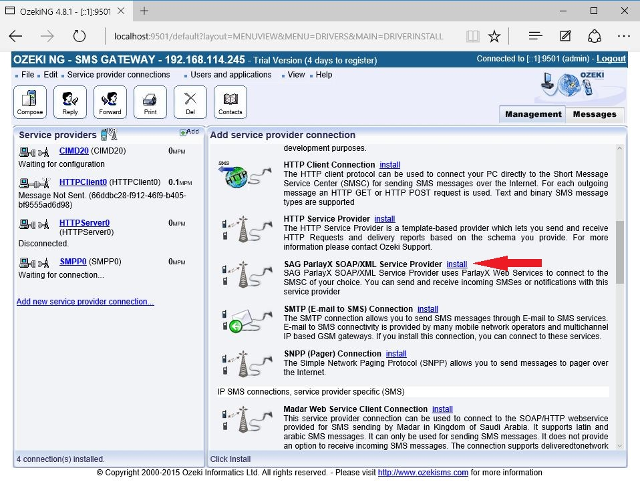Install SMTP E-mail to SMS Connection
640x484 pixels.
(x=428, y=309)
